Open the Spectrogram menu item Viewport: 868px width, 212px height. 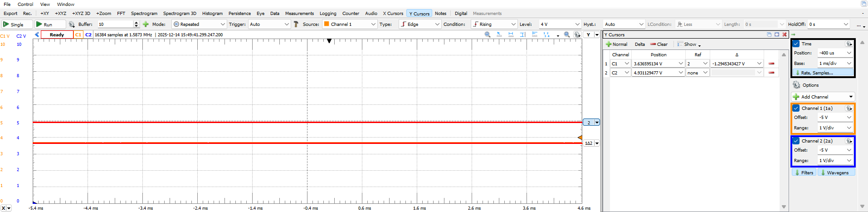(x=144, y=14)
